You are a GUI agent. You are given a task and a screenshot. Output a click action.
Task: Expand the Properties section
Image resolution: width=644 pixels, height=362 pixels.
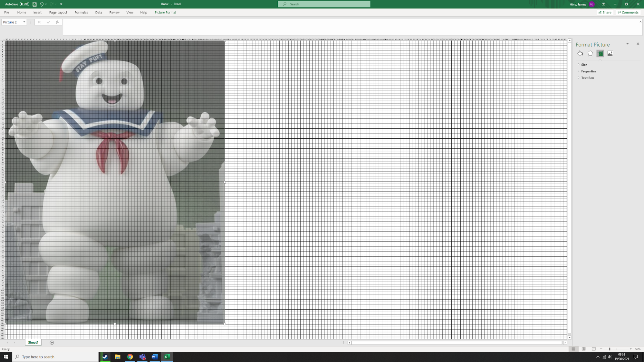click(x=588, y=71)
